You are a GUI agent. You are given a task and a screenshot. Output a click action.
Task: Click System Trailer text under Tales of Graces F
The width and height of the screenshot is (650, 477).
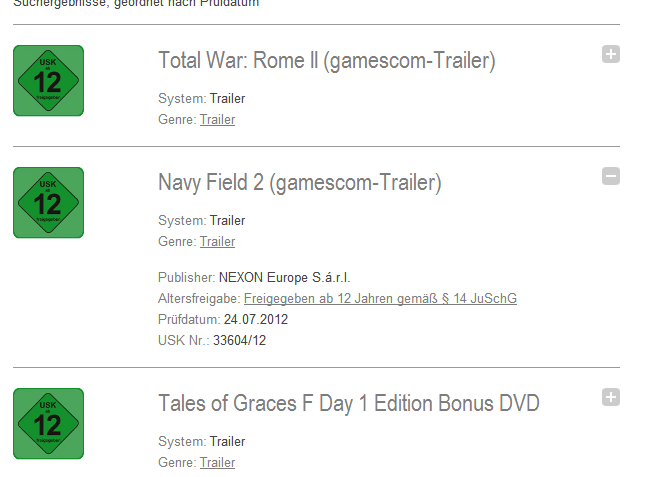227,442
